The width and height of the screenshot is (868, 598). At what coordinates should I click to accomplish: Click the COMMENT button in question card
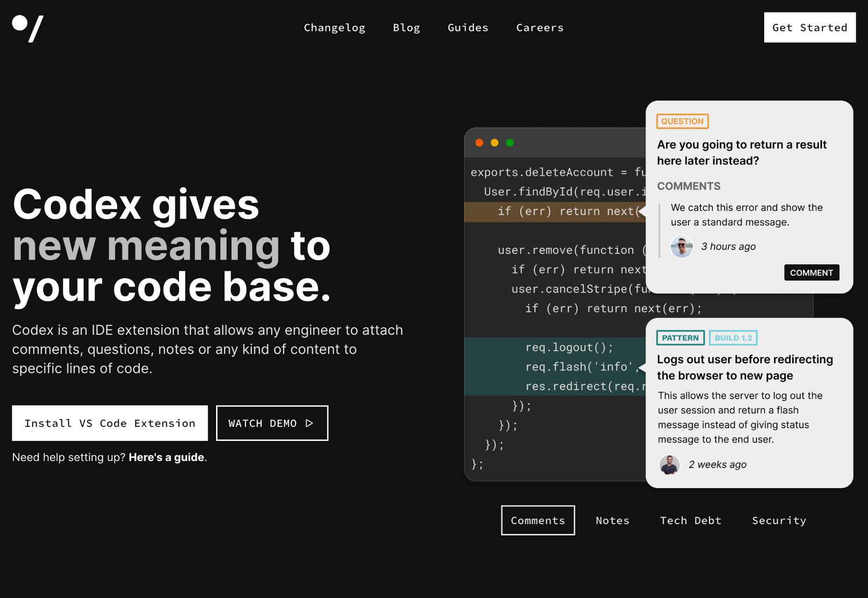pos(811,273)
